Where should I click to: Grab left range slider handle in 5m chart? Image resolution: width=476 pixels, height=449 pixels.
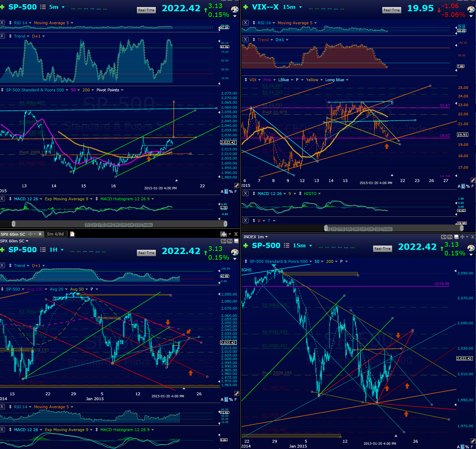pyautogui.click(x=13, y=224)
